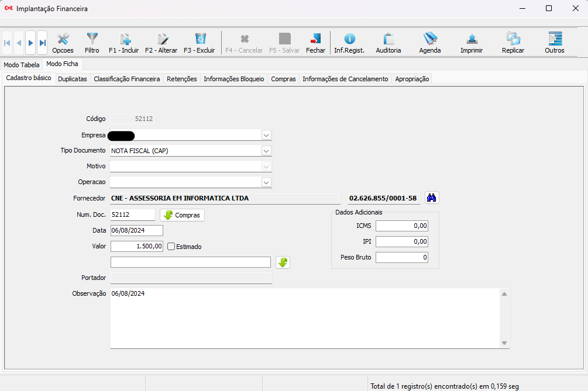Expand the Empresa dropdown

tap(266, 135)
